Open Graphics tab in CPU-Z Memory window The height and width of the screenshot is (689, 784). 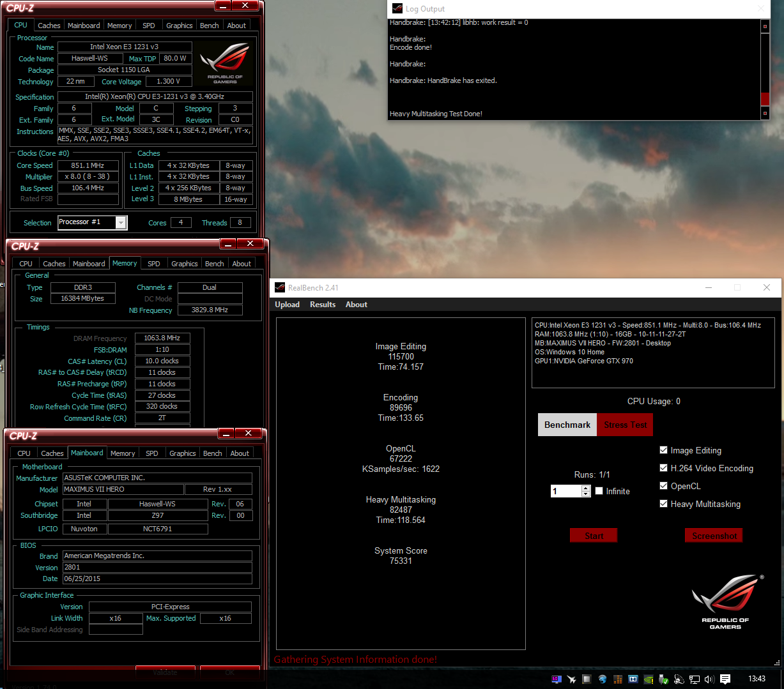pyautogui.click(x=185, y=264)
